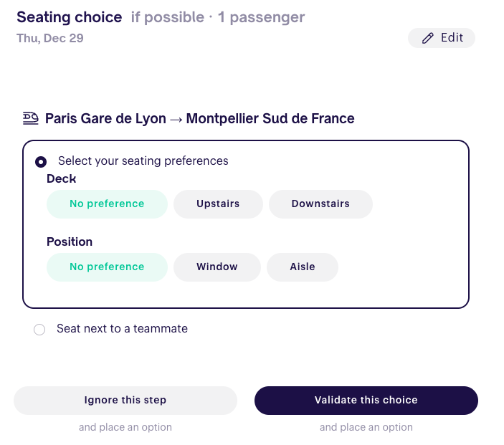Click "and place an option" below Validate button
Screen dimensions: 504x445
click(366, 427)
